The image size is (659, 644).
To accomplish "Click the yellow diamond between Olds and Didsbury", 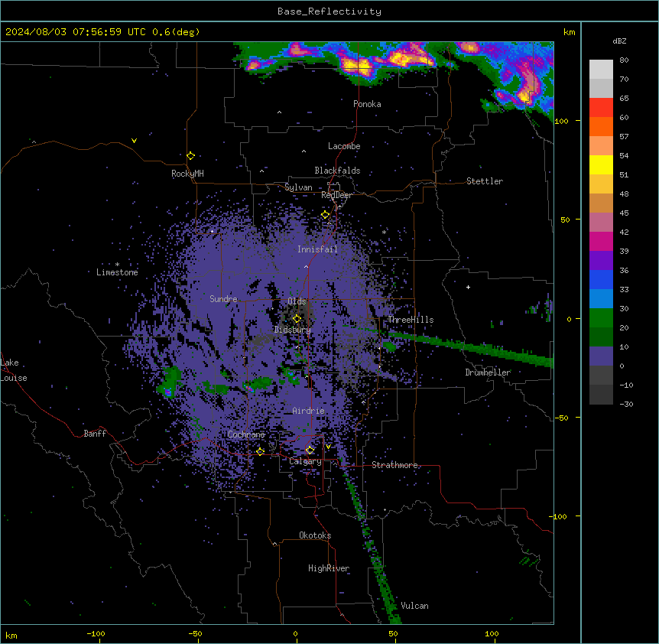I will [x=297, y=318].
